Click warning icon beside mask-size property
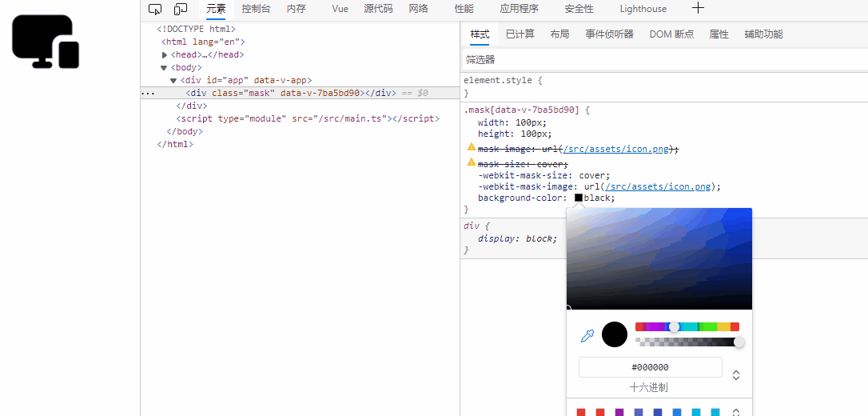Screen dimensions: 868x416 click(x=471, y=162)
